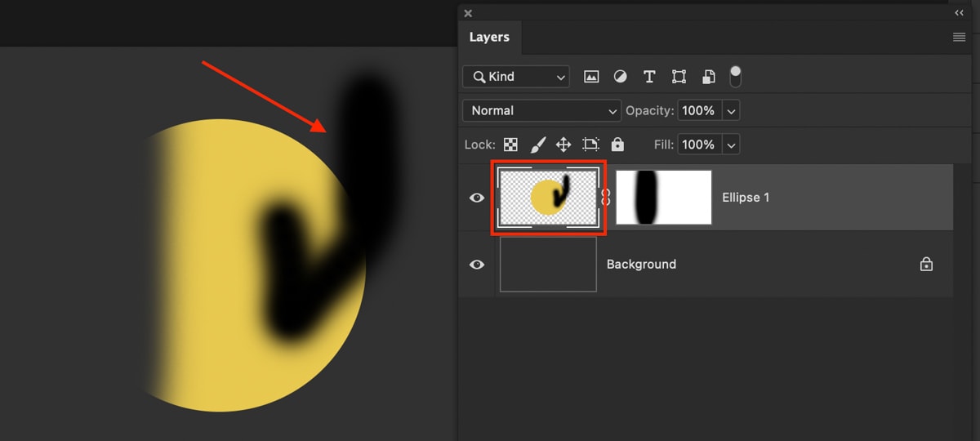Select the Ellipse 1 layer thumbnail
The image size is (980, 441).
point(548,198)
